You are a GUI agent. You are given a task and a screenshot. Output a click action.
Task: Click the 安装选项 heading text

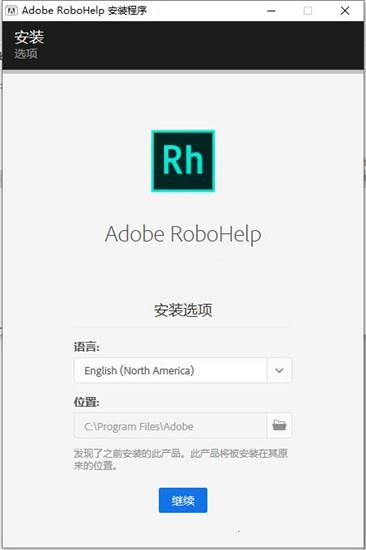[183, 310]
